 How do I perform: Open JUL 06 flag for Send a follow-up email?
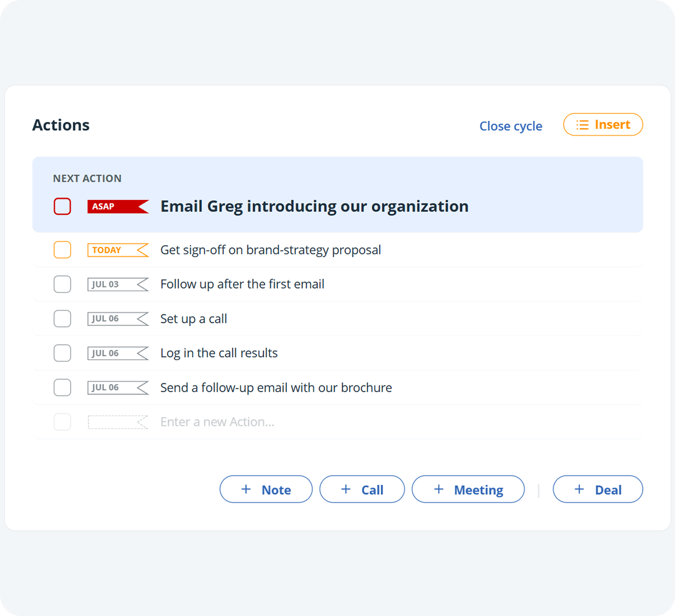coord(118,388)
